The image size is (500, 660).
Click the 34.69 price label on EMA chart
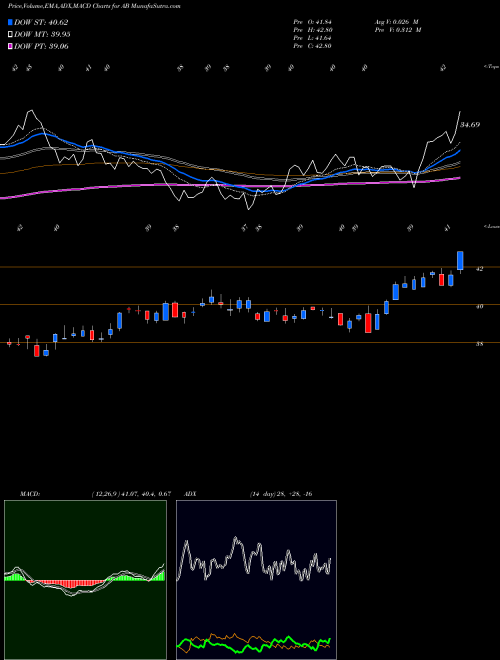[x=470, y=125]
